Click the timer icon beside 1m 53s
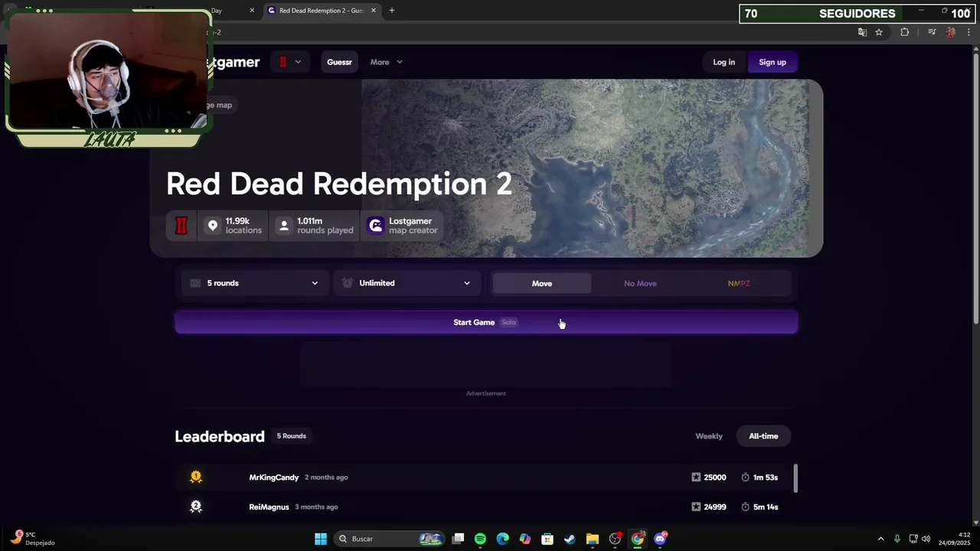Screen dimensions: 980x551 coord(746,478)
